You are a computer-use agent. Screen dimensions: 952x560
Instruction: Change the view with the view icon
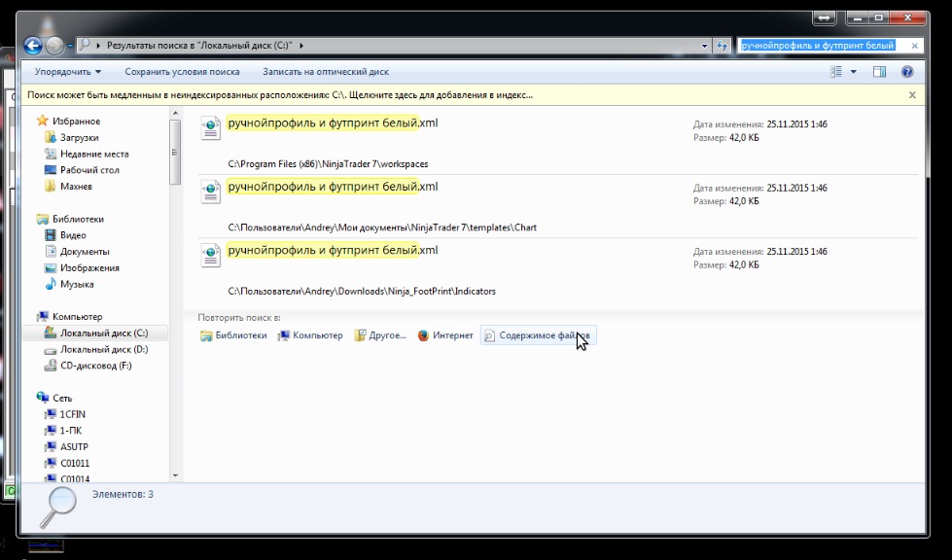[x=836, y=72]
